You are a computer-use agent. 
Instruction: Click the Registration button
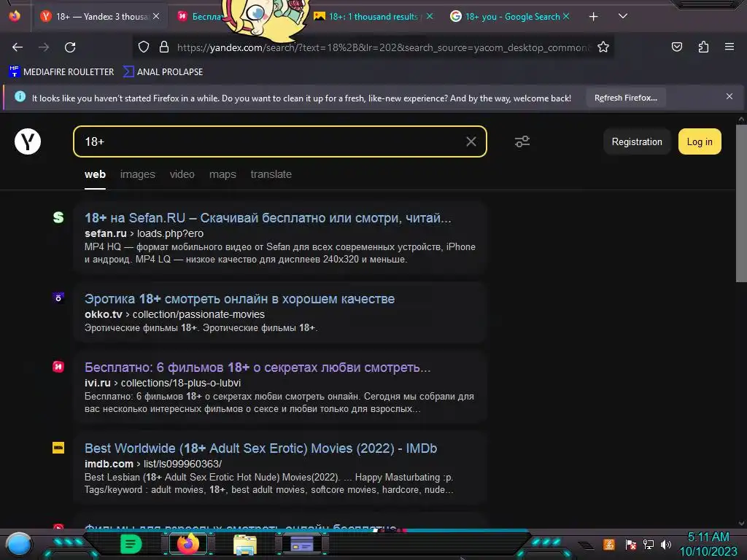click(636, 141)
